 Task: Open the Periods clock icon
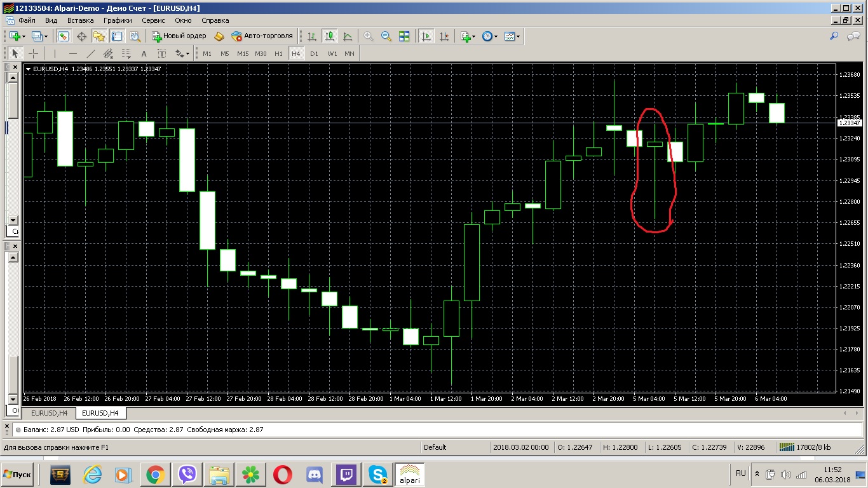487,36
